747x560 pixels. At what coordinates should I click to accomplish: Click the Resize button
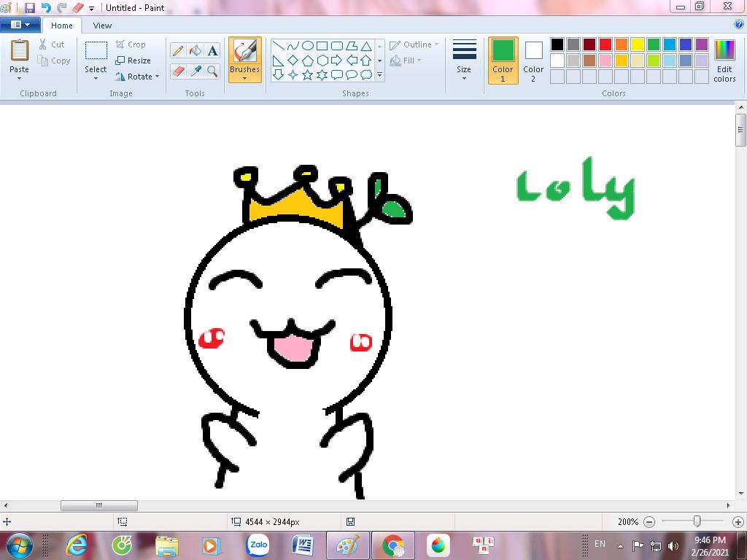click(133, 61)
